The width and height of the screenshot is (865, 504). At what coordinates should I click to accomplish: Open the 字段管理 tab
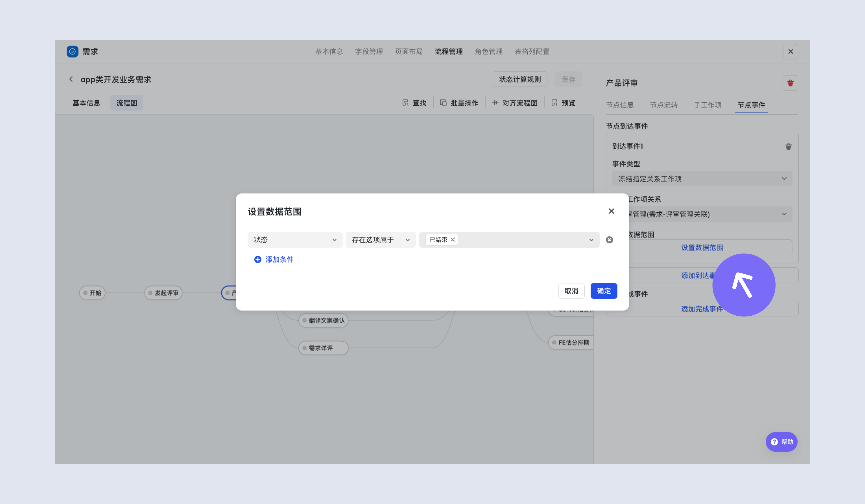coord(369,51)
